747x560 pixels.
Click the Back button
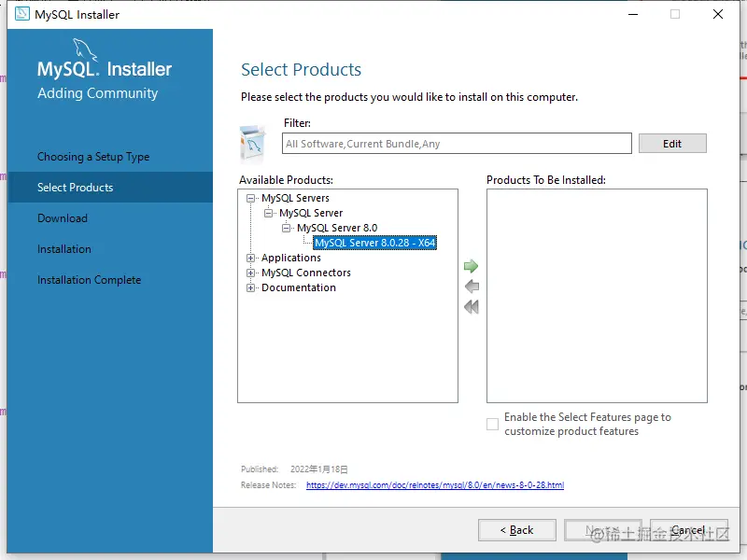517,530
